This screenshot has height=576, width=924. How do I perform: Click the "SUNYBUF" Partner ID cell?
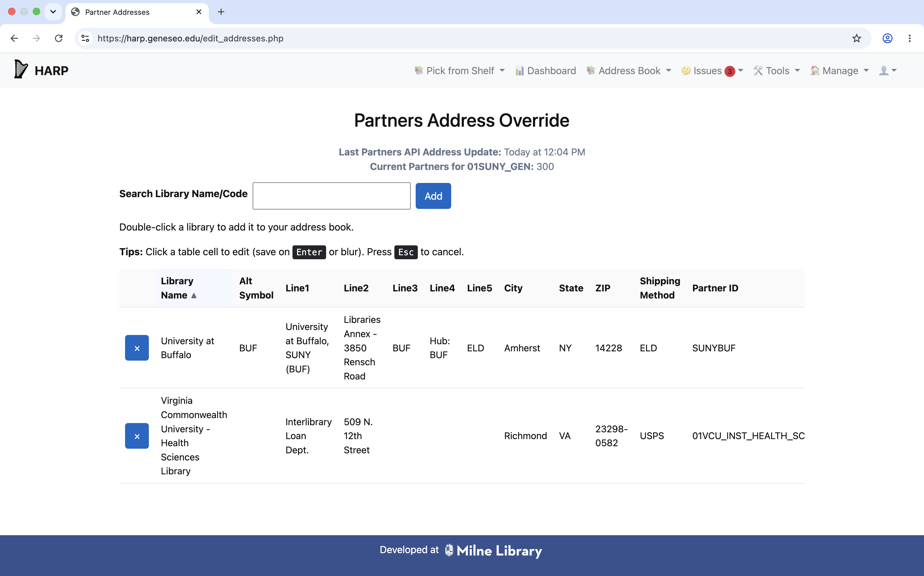745,348
